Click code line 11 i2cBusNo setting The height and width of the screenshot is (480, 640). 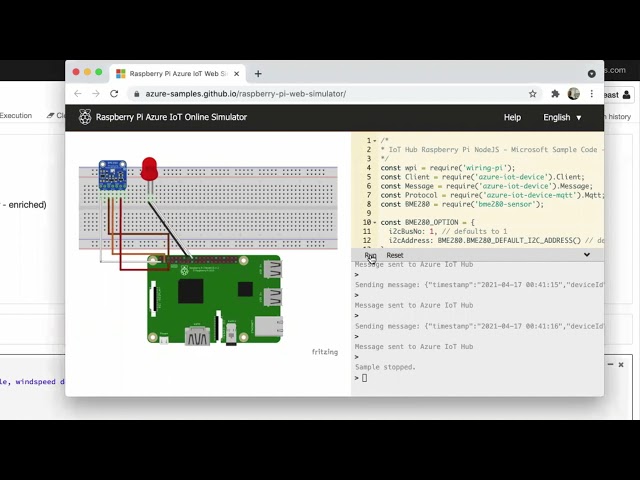(448, 231)
